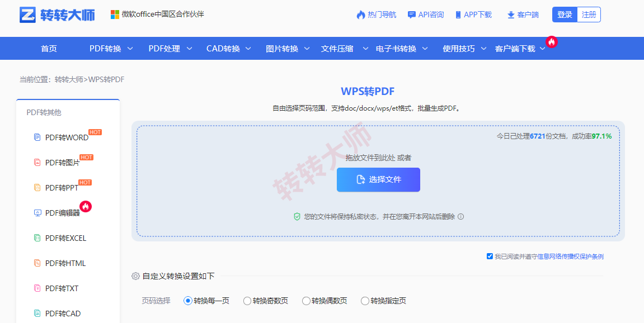The width and height of the screenshot is (644, 323).
Task: Expand the 文件压缩 dropdown arrow
Action: point(365,49)
